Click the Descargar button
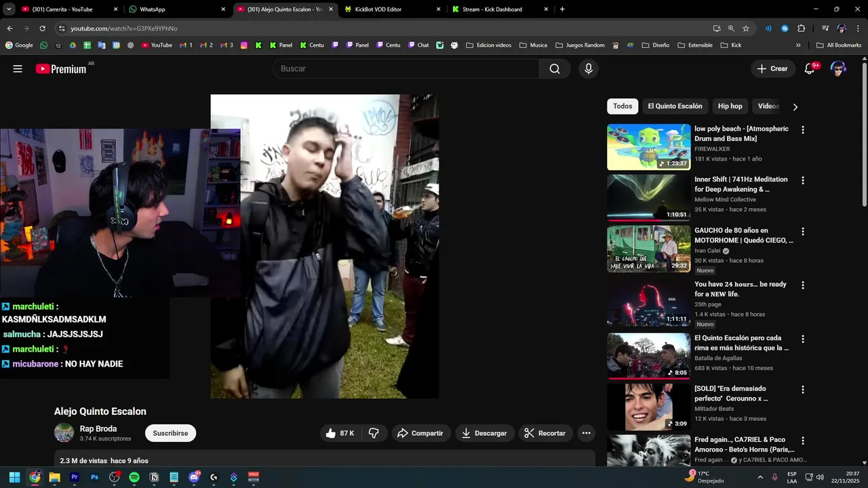868x488 pixels. pyautogui.click(x=484, y=433)
